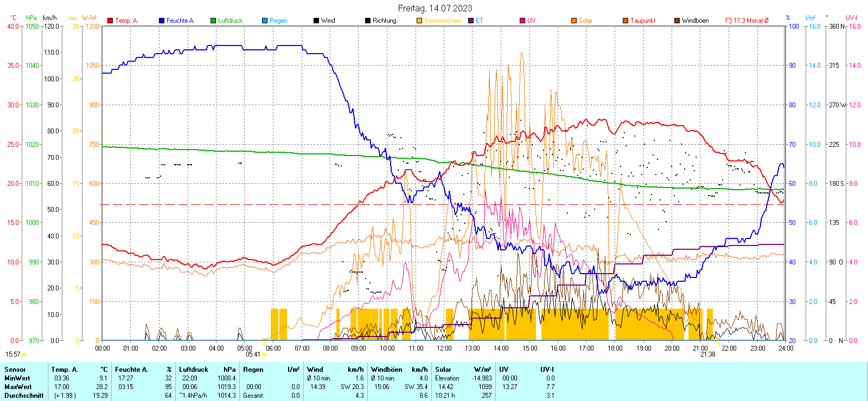Click the Sensor header in the data table

point(15,370)
